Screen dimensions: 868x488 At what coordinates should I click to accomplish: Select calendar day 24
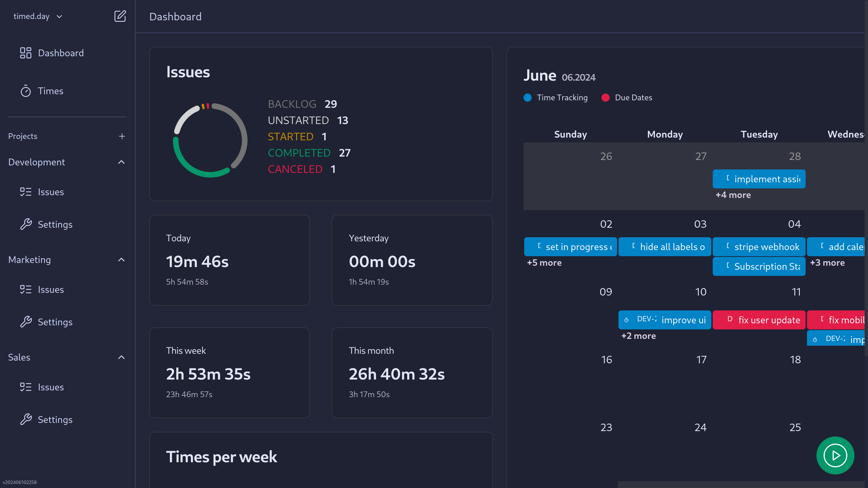coord(701,427)
